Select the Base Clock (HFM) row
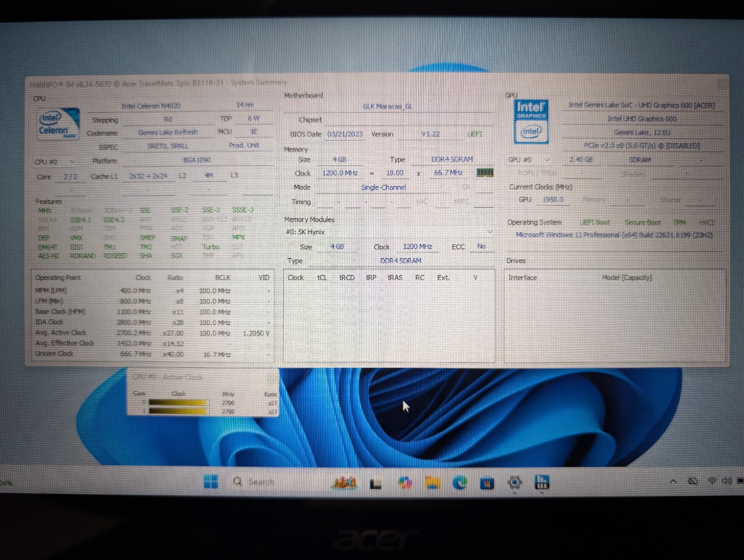The image size is (744, 560). (x=153, y=312)
